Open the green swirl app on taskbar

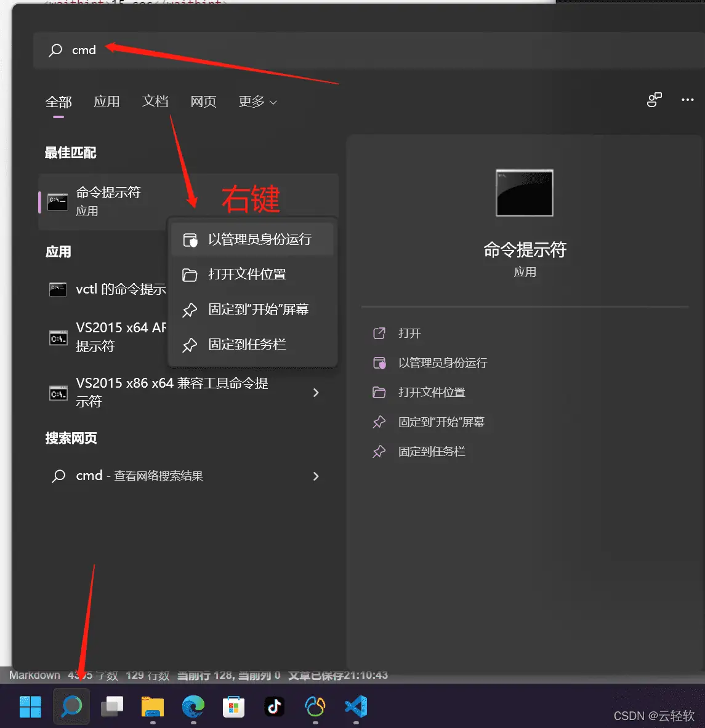(315, 706)
